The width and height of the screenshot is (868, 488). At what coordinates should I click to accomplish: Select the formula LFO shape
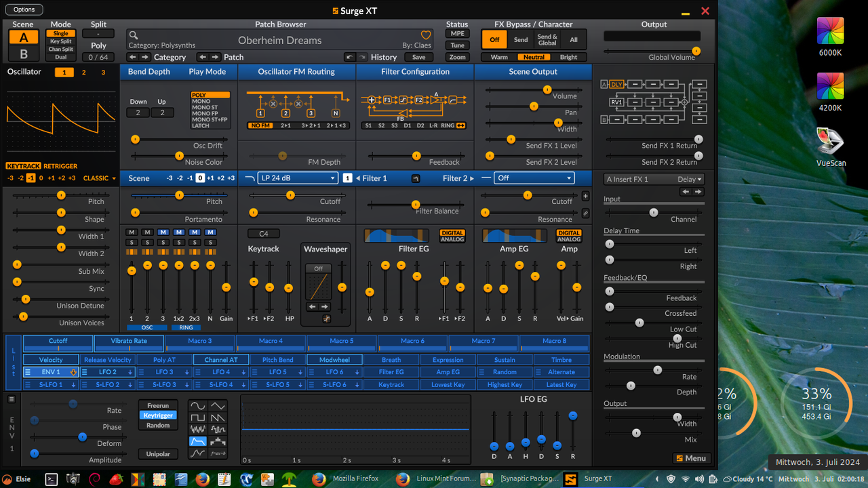(x=218, y=452)
